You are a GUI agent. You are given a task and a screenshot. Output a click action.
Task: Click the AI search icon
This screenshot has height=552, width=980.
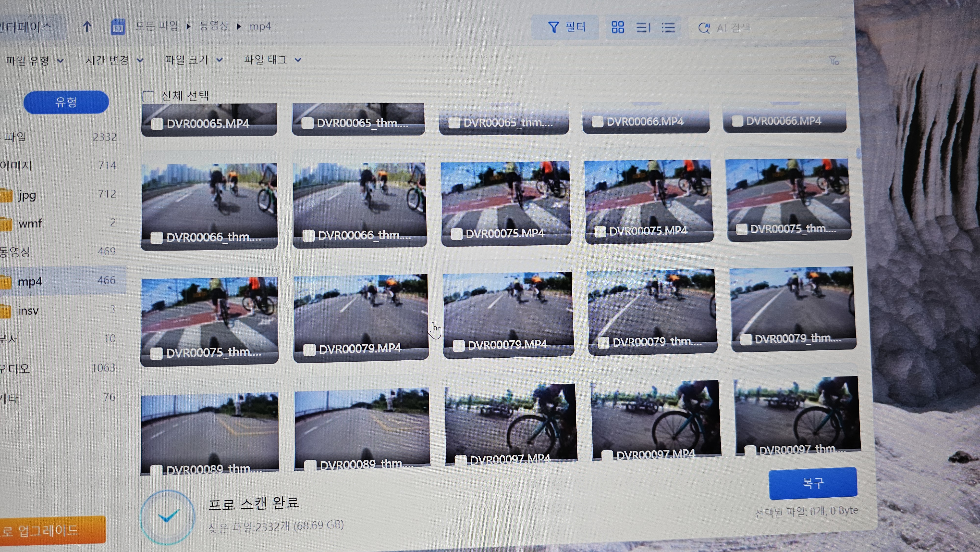click(704, 28)
